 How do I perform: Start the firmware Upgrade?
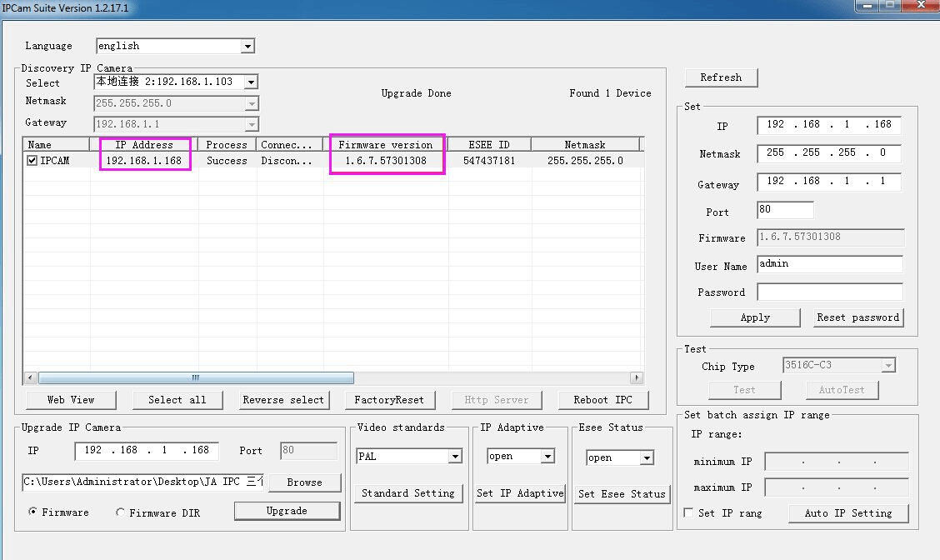287,511
